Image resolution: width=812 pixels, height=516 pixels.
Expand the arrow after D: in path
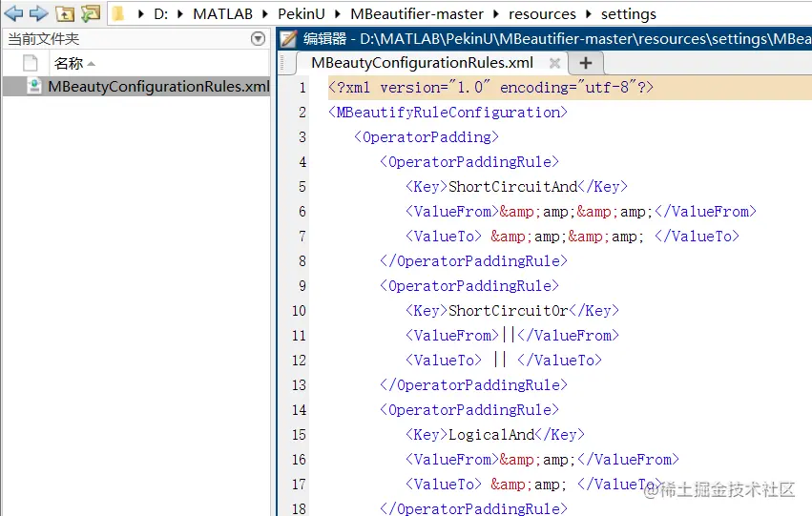coord(180,14)
